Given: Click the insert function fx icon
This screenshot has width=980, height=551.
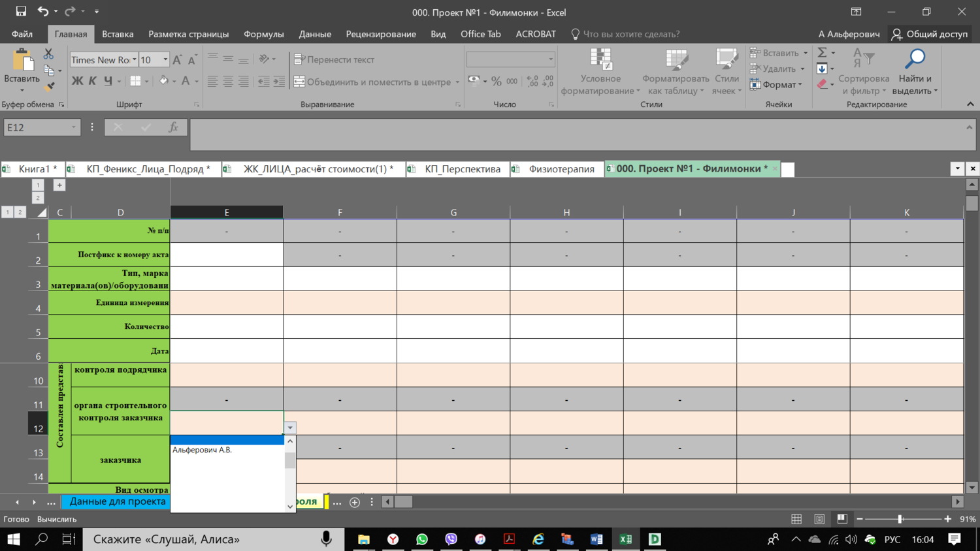Looking at the screenshot, I should [173, 127].
